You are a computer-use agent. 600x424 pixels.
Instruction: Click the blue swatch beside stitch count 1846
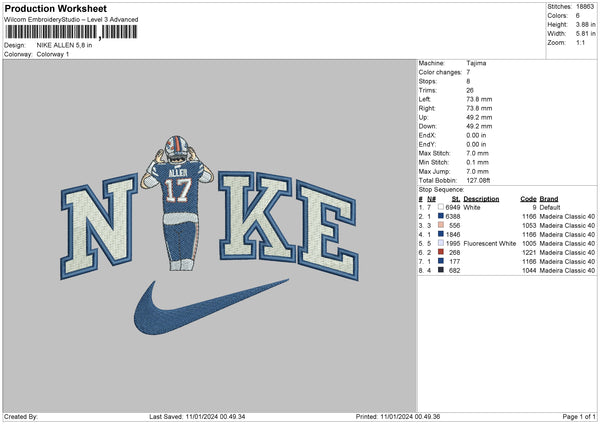click(441, 234)
